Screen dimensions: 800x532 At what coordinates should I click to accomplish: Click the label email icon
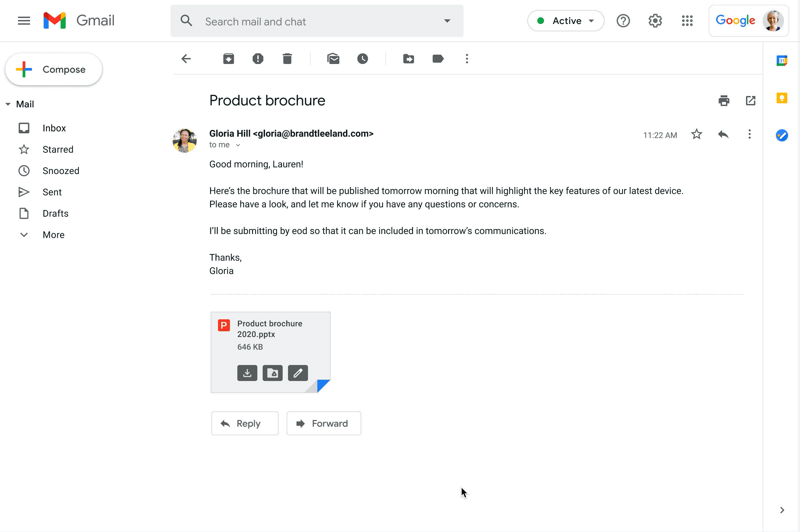point(438,58)
